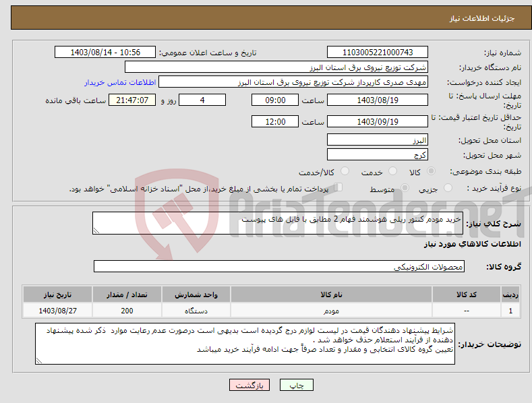This screenshot has width=532, height=403.
Task: Select the کالا radio button
Action: (432, 171)
